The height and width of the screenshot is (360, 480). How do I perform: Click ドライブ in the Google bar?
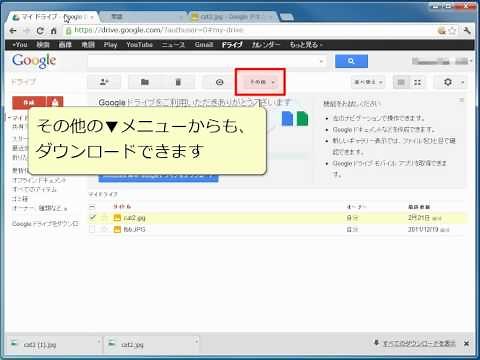point(232,45)
